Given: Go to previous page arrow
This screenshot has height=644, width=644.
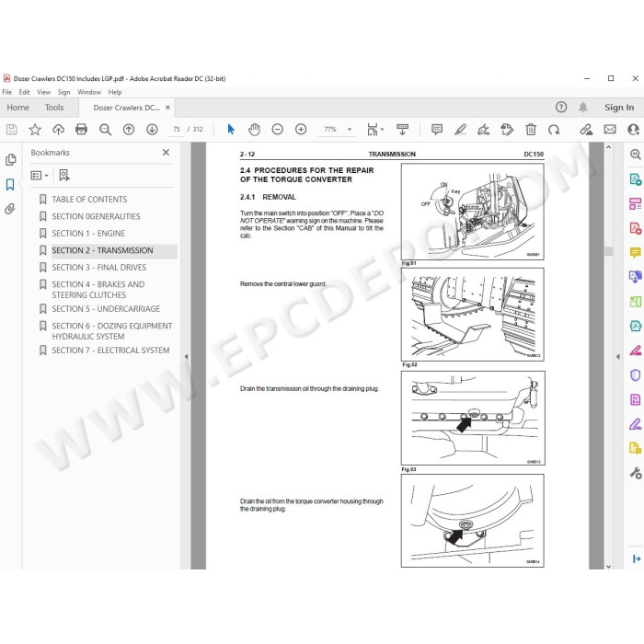Looking at the screenshot, I should [129, 130].
